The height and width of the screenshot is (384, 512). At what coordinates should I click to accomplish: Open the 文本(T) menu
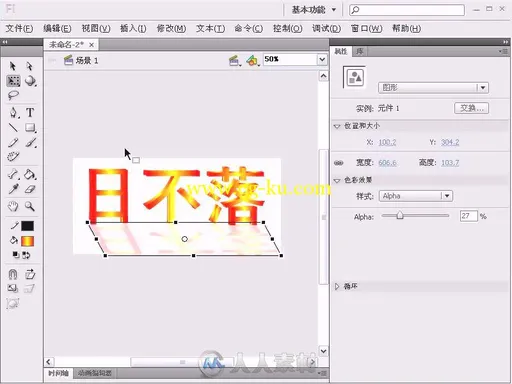tap(210, 29)
